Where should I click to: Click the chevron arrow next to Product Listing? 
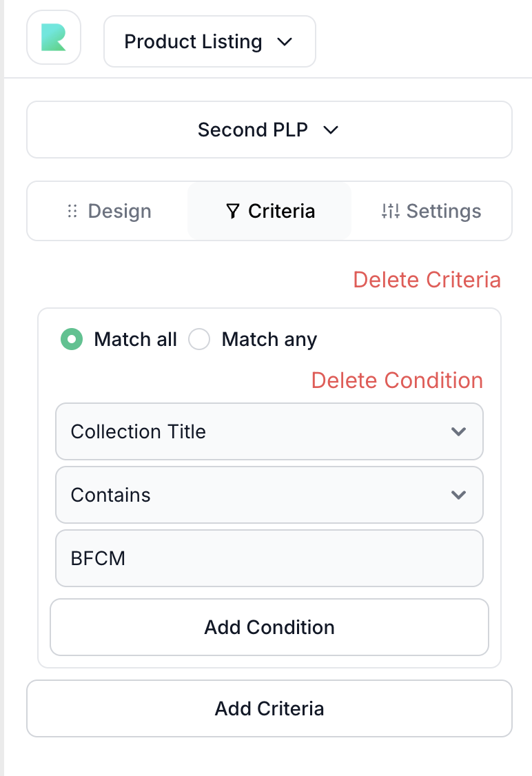pos(285,42)
